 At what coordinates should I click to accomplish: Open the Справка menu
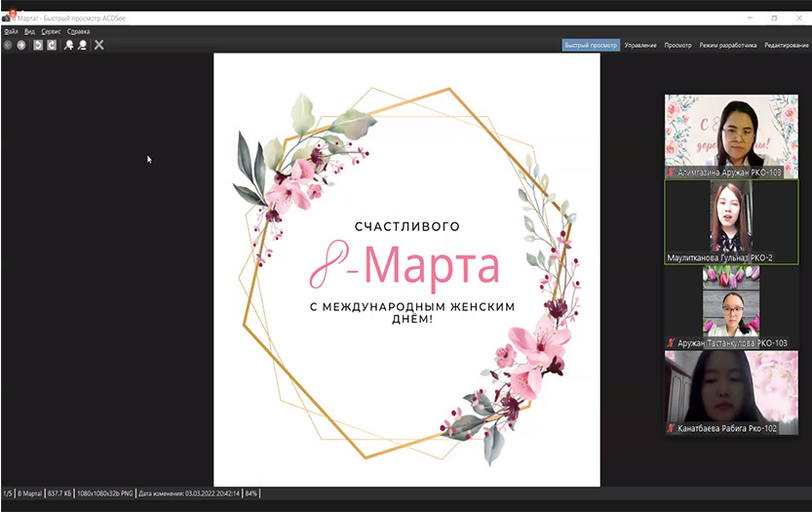(x=78, y=31)
